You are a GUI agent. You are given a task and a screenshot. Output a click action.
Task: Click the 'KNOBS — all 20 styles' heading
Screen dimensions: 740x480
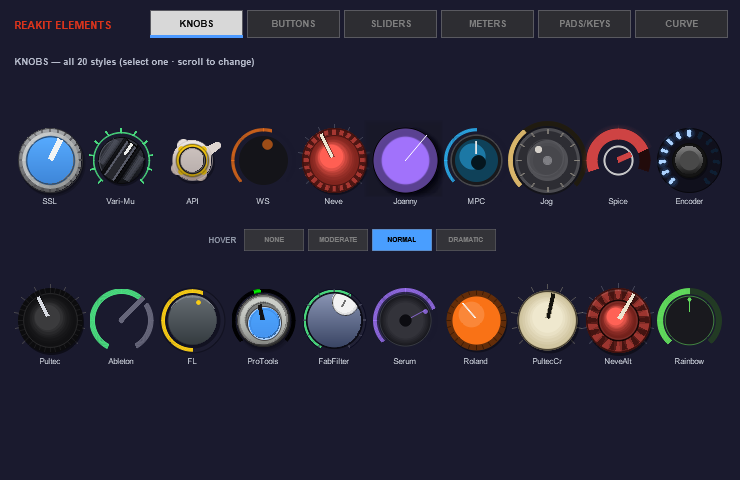(x=135, y=62)
